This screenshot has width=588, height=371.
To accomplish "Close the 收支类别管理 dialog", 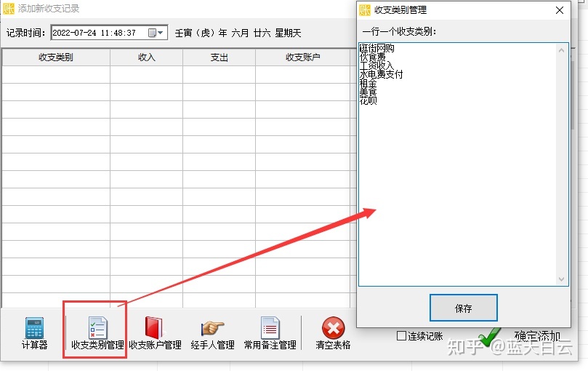I will click(x=560, y=10).
